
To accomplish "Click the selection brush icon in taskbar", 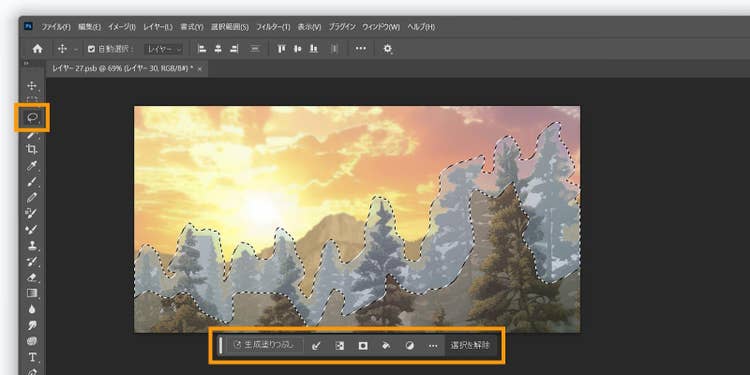I will [x=316, y=345].
